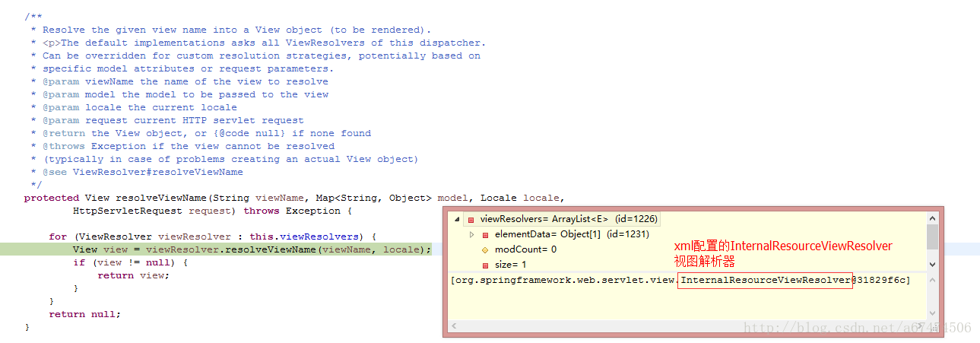Click the up arrow of the variables tree scrollbar
The image size is (980, 343).
932,218
